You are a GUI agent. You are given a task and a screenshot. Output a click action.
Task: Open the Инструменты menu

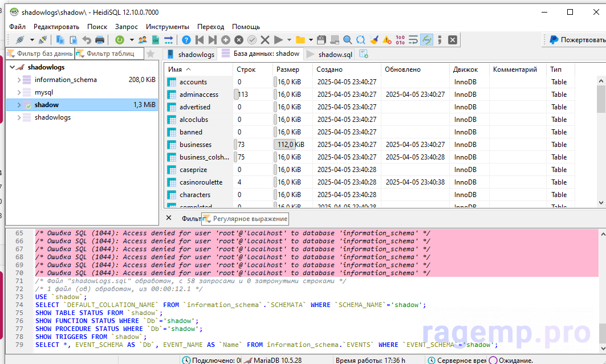(168, 27)
